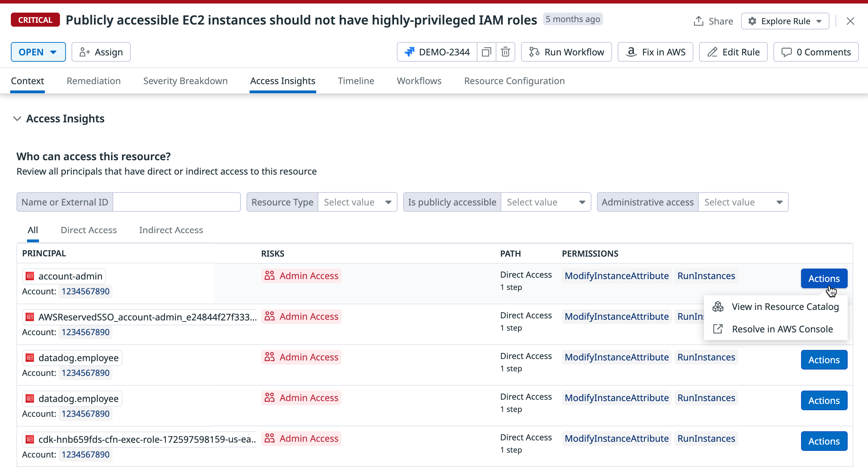Open account link under cdk-hnb659fds role

[x=86, y=455]
